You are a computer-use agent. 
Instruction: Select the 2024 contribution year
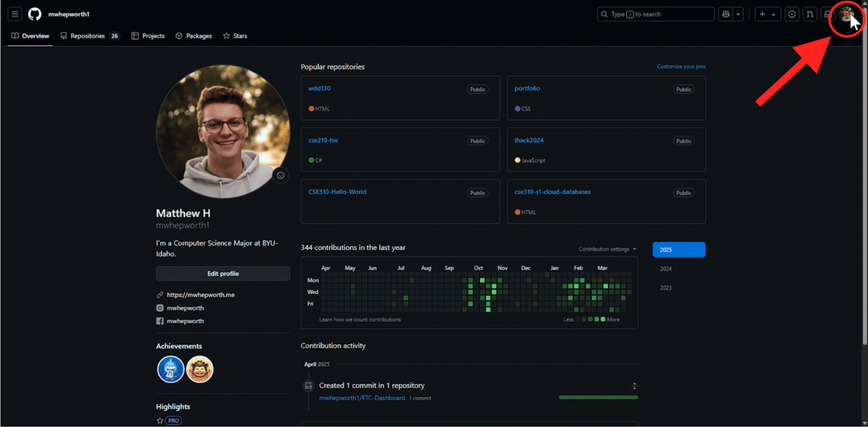click(x=666, y=269)
